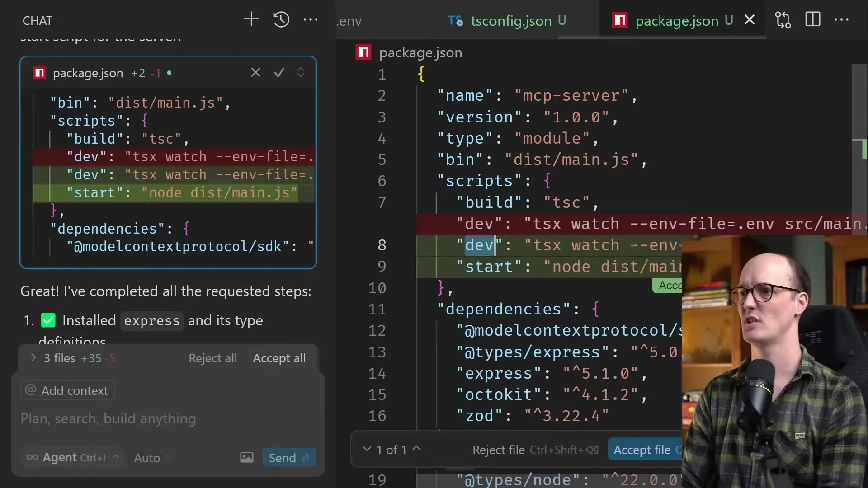Attach an image with picture icon

(x=247, y=458)
